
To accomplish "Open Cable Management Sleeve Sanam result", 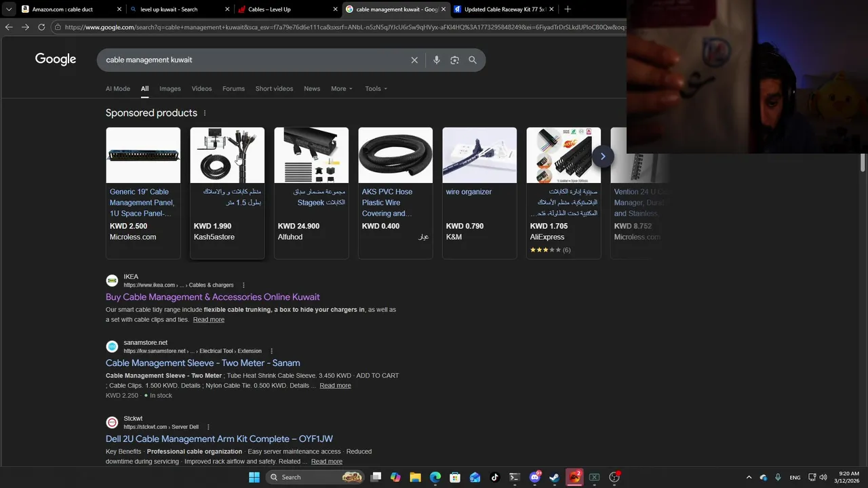I will [203, 363].
